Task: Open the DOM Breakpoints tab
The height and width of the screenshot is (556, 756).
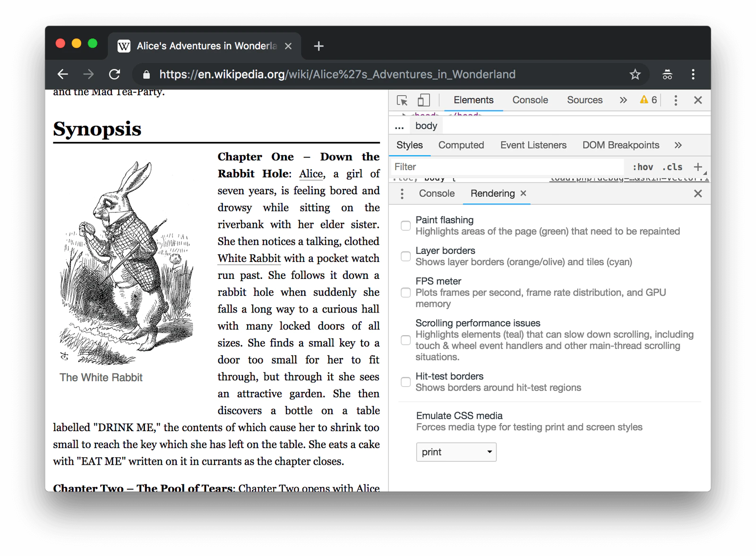Action: 621,145
